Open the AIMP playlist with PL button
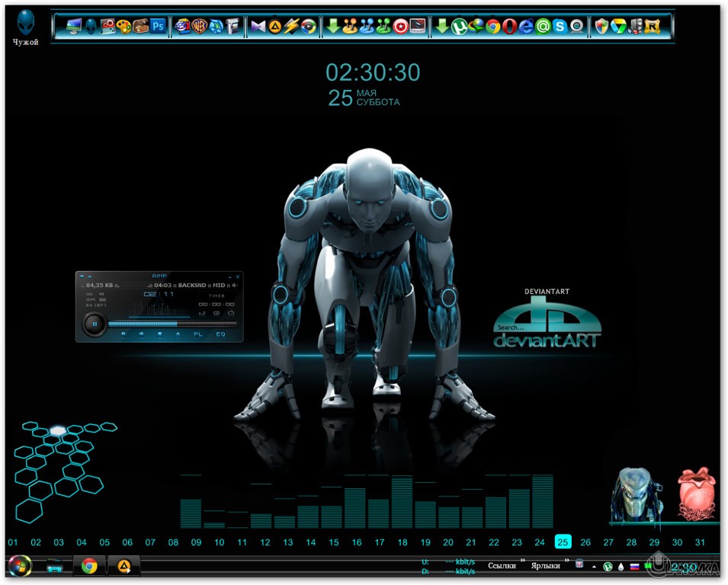The width and height of the screenshot is (728, 585). 198,334
